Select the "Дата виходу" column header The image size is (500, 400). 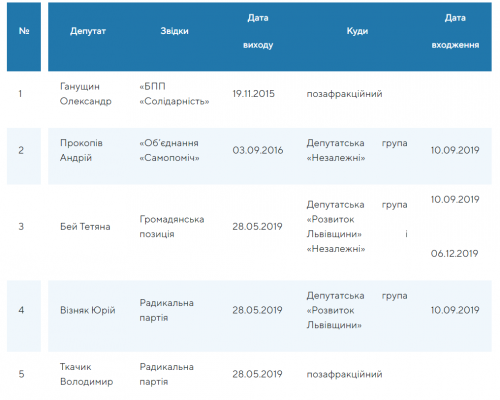click(258, 31)
